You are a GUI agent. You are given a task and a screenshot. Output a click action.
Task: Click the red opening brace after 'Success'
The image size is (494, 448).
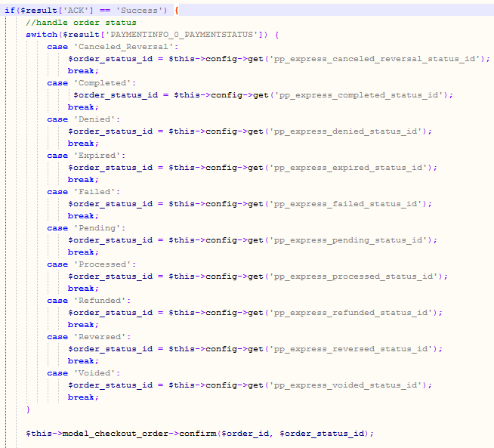pos(177,11)
